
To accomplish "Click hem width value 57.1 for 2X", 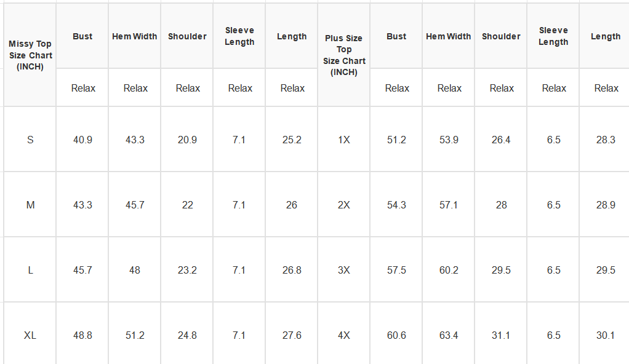I will point(449,205).
